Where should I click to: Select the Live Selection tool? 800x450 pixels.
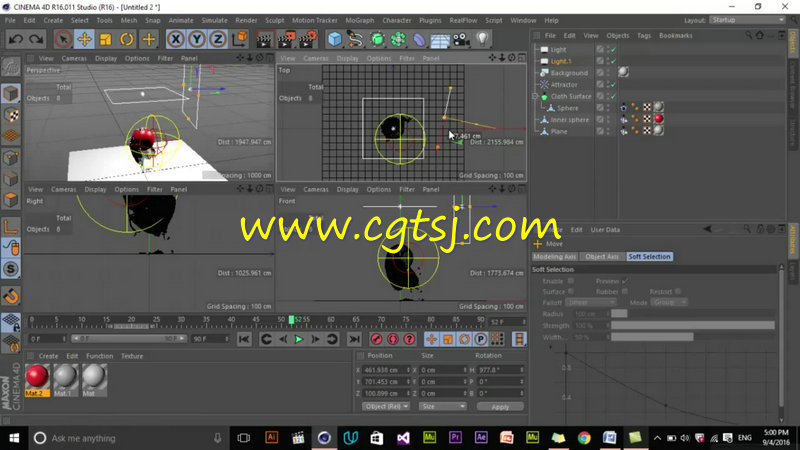click(63, 39)
